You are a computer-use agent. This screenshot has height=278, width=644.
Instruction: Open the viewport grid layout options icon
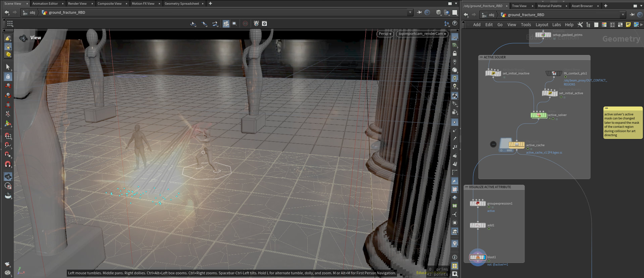(10, 23)
